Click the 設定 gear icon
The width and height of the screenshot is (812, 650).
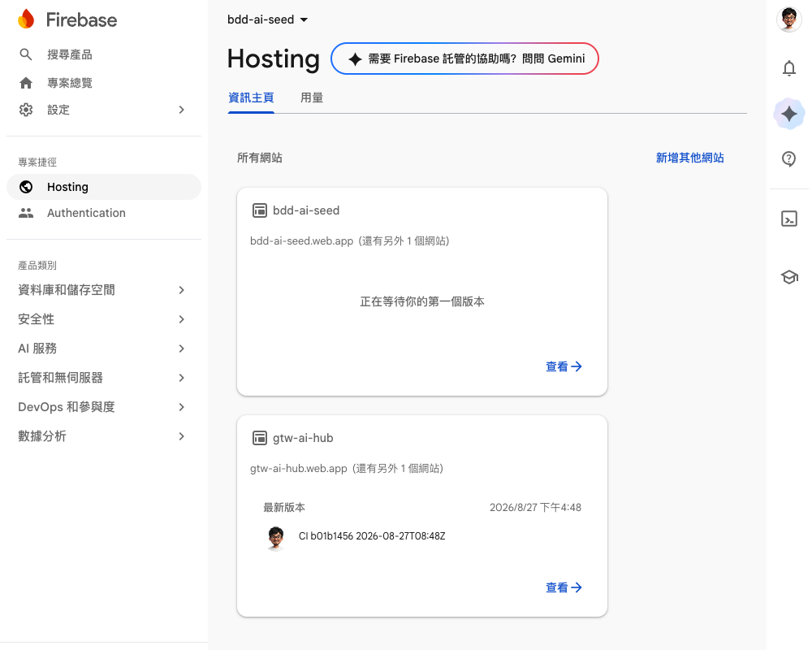pos(26,110)
